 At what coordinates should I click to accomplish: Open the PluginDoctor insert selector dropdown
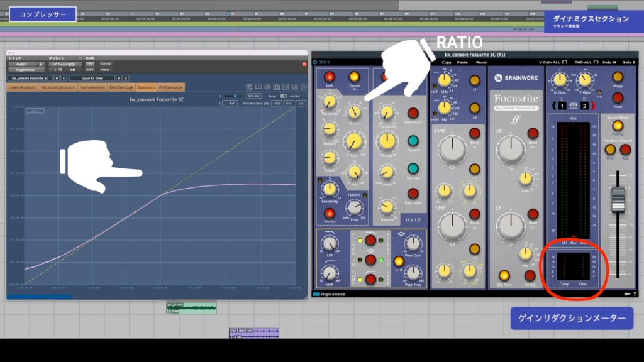point(25,70)
